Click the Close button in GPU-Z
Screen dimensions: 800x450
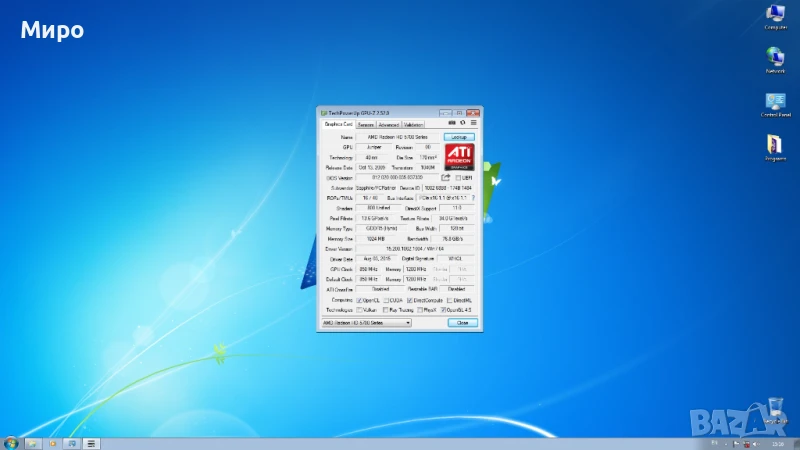point(462,323)
